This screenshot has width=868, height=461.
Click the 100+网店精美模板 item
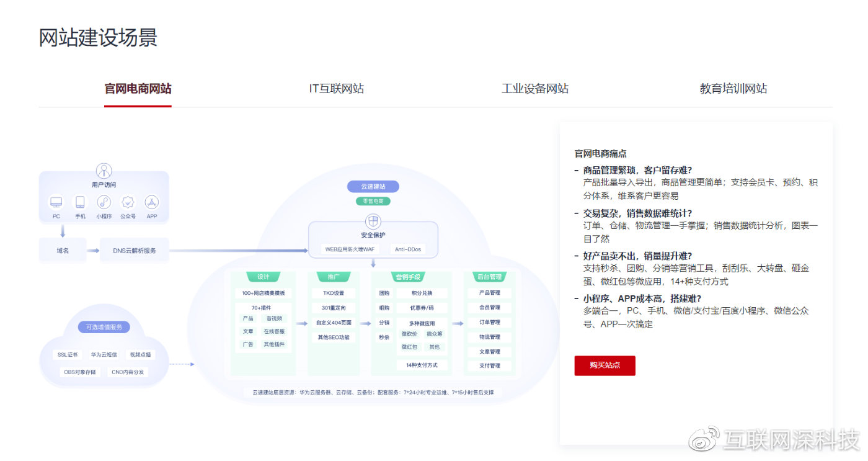pyautogui.click(x=263, y=293)
